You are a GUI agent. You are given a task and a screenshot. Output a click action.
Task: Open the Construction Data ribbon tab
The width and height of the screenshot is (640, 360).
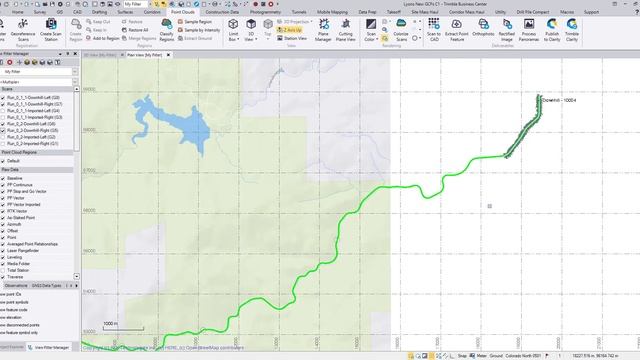(x=222, y=12)
